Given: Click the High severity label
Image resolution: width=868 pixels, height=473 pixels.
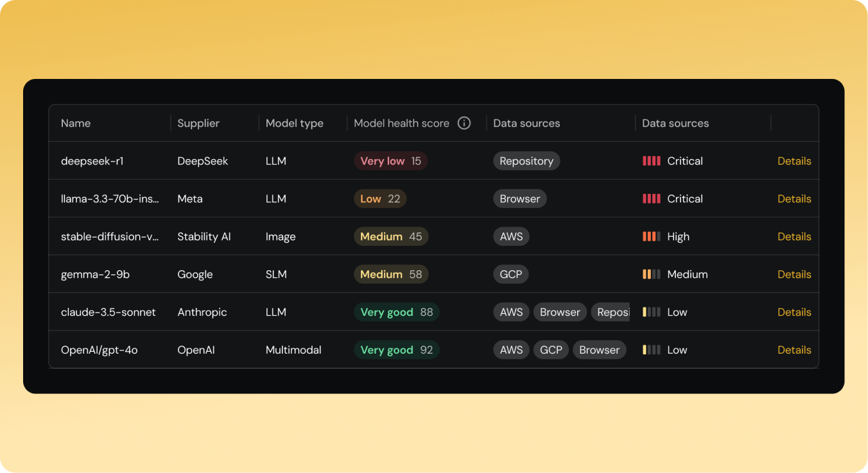Looking at the screenshot, I should pyautogui.click(x=678, y=237).
